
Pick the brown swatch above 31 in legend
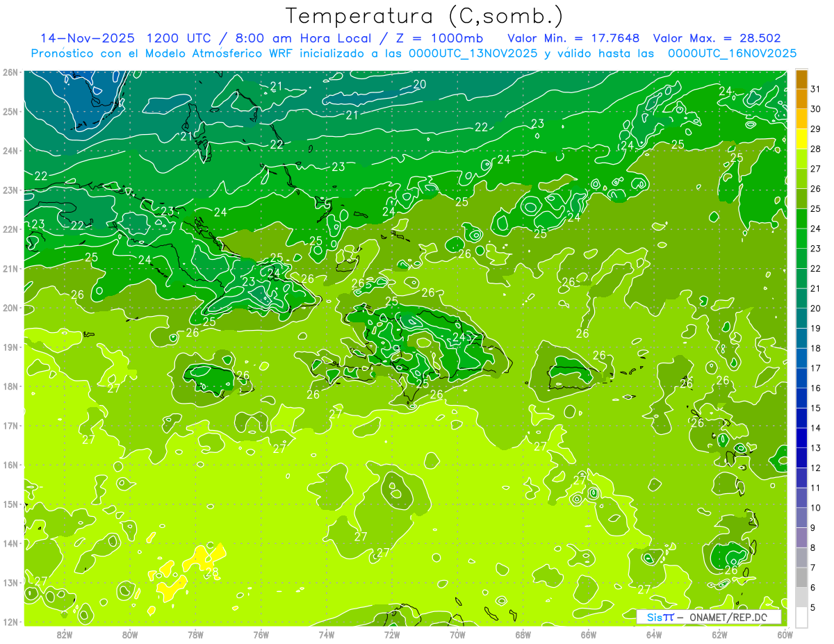point(801,79)
